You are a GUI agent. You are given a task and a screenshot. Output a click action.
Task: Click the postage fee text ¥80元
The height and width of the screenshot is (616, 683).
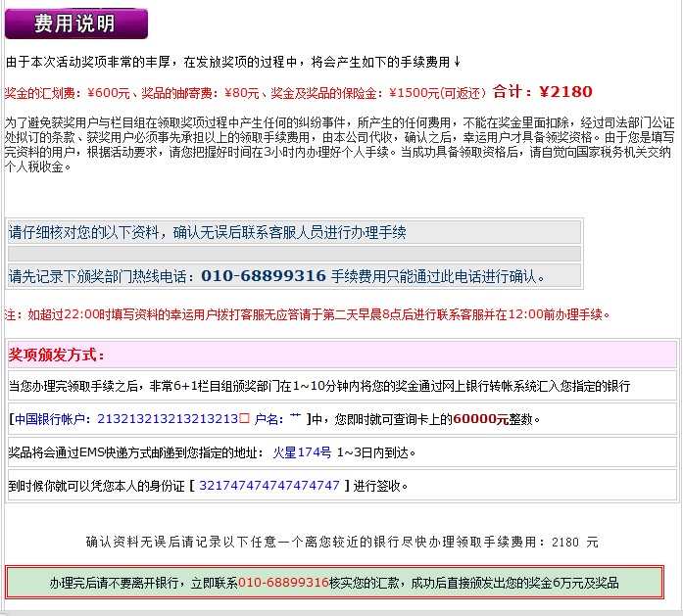pyautogui.click(x=242, y=93)
